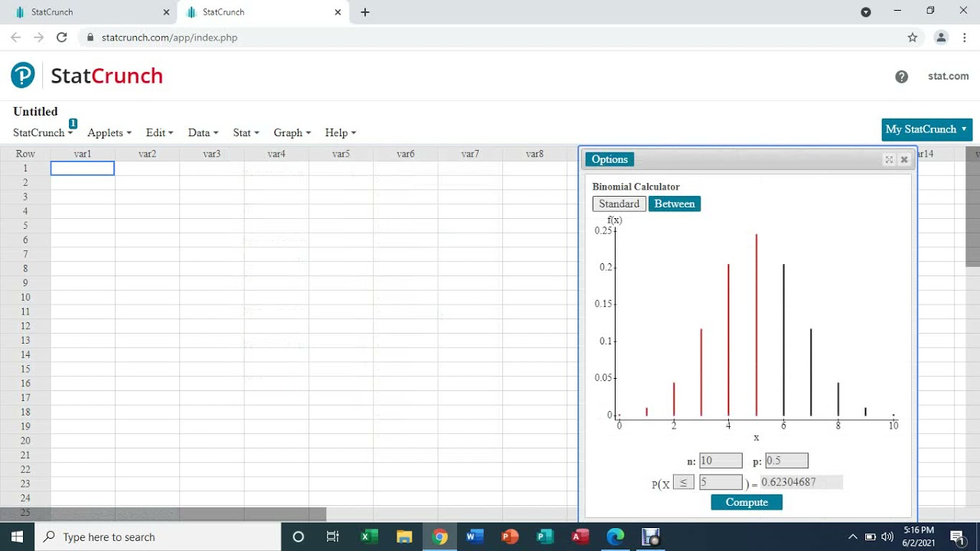Image resolution: width=980 pixels, height=551 pixels.
Task: Expand the My StatCrunch dropdown
Action: pyautogui.click(x=926, y=129)
